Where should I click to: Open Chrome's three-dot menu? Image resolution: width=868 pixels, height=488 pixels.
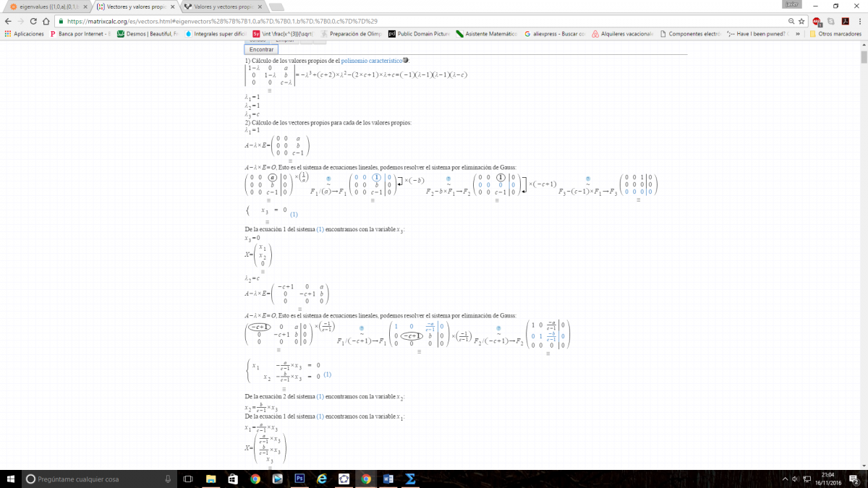coord(859,22)
